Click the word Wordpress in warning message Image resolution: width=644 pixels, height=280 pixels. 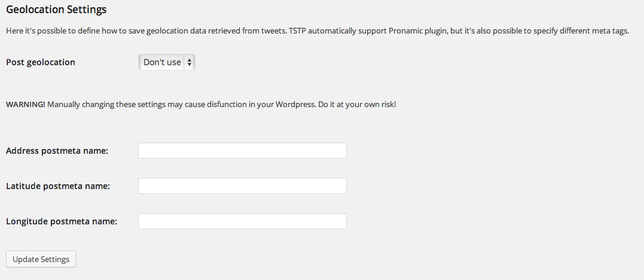tap(295, 104)
